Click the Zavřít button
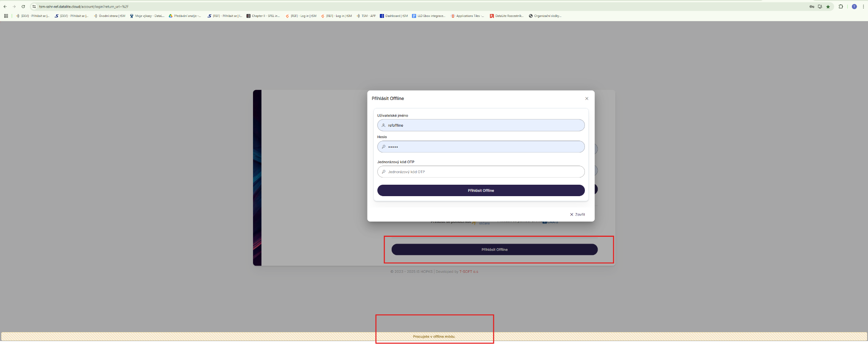Viewport: 868px width, 344px height. pos(577,215)
